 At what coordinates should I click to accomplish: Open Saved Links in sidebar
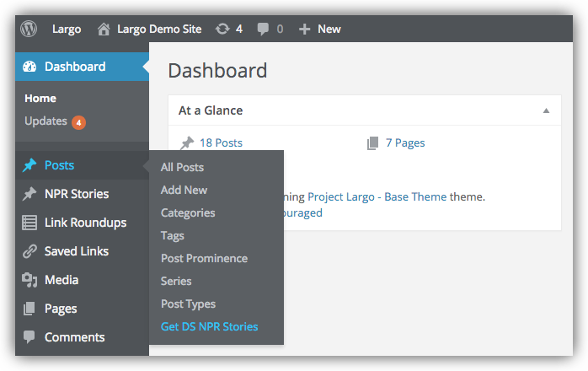click(x=77, y=251)
